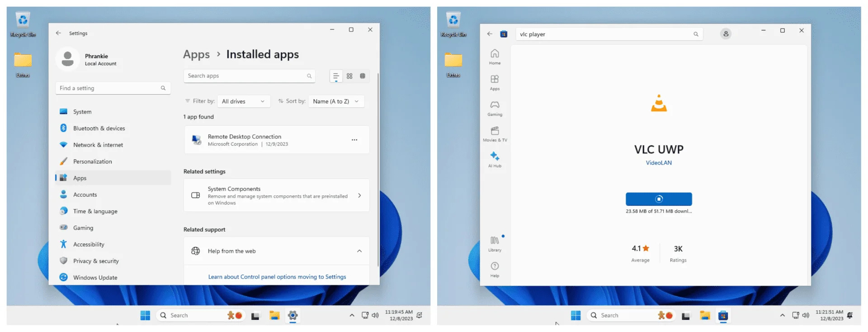The image size is (868, 332).
Task: Open Personalization settings
Action: point(113,161)
